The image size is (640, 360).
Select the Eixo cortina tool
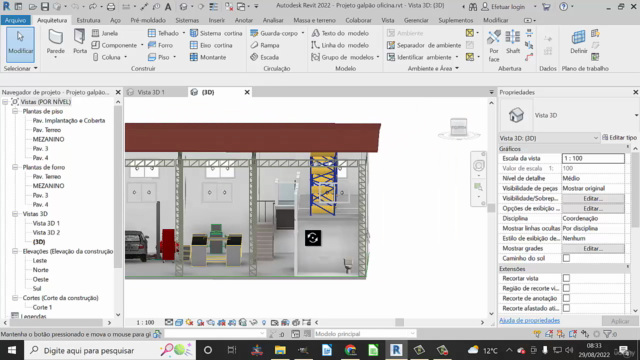point(211,45)
